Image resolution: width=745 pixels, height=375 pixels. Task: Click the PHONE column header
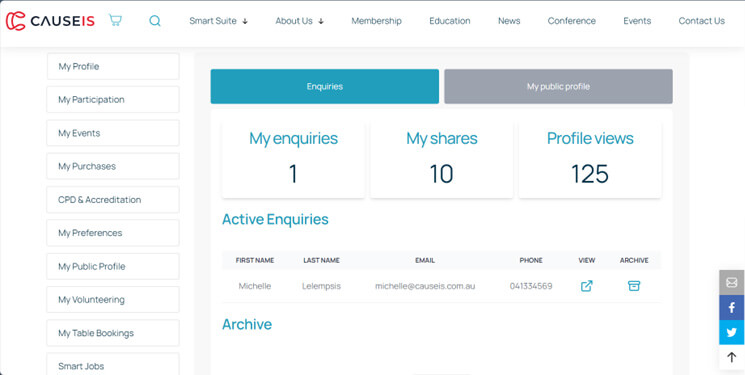point(531,260)
